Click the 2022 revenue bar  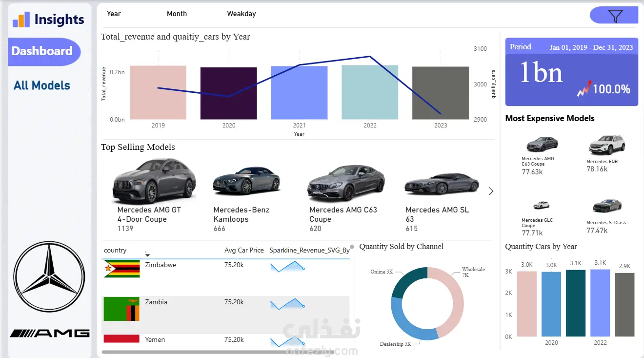(370, 92)
